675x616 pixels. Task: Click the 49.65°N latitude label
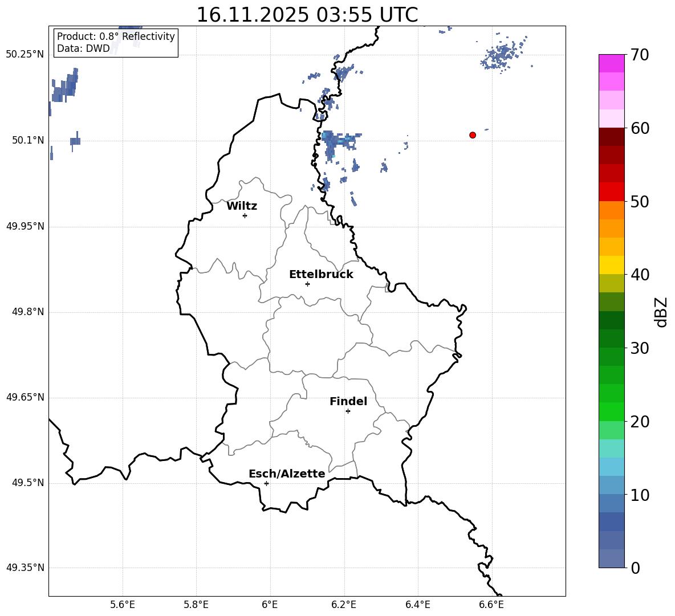click(x=25, y=397)
